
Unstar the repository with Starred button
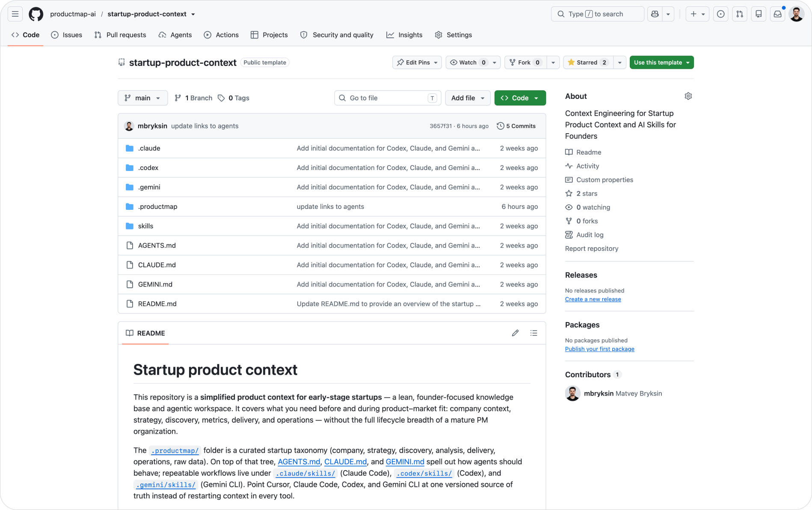point(588,63)
